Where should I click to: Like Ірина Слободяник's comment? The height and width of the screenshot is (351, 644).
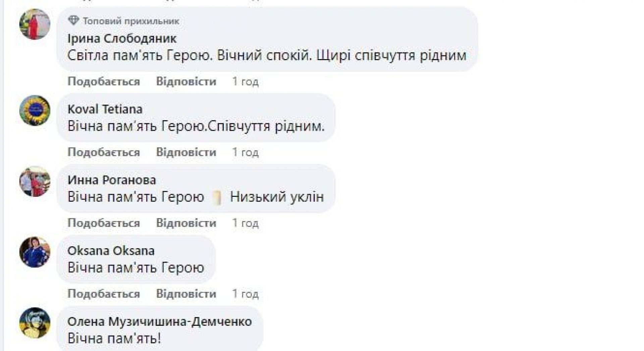coord(104,82)
